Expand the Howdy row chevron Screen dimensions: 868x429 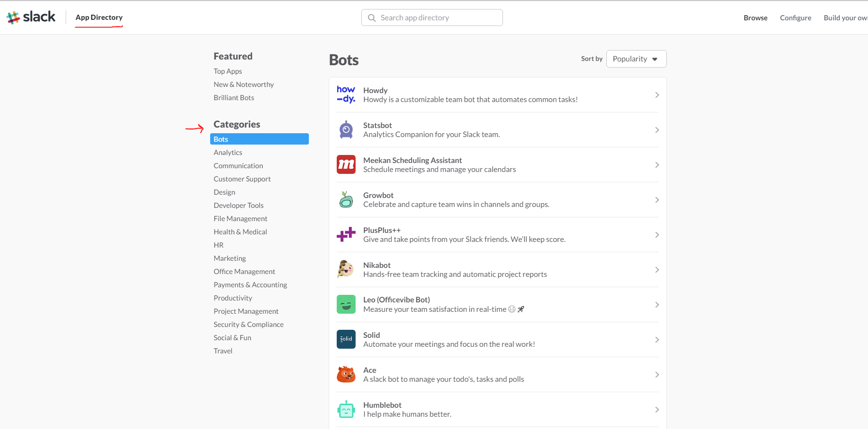(x=657, y=95)
